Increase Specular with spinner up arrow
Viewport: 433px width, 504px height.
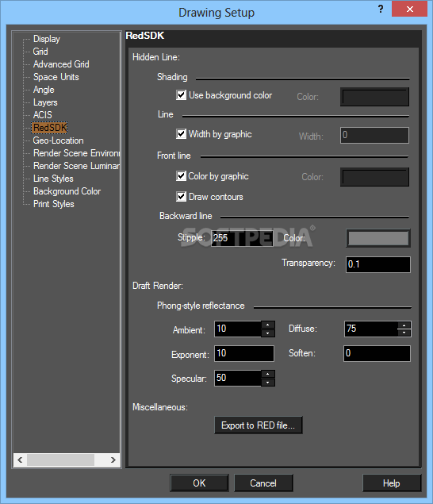pyautogui.click(x=268, y=374)
